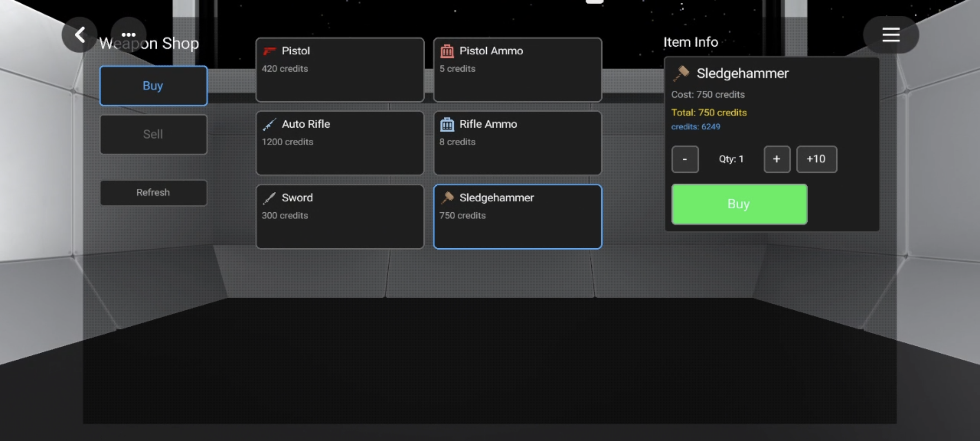Image resolution: width=980 pixels, height=441 pixels.
Task: Increase quantity with plus button
Action: [x=777, y=159]
